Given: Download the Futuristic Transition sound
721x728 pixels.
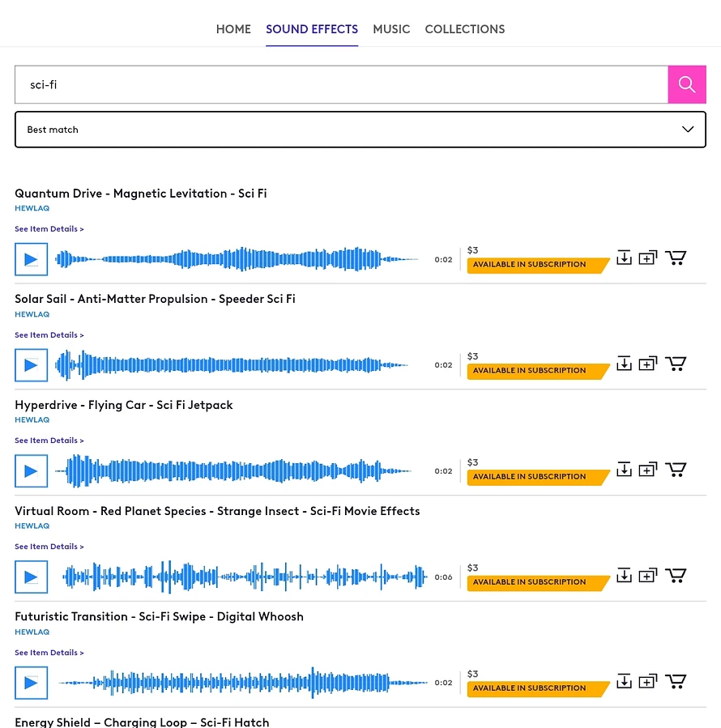Looking at the screenshot, I should (x=624, y=680).
